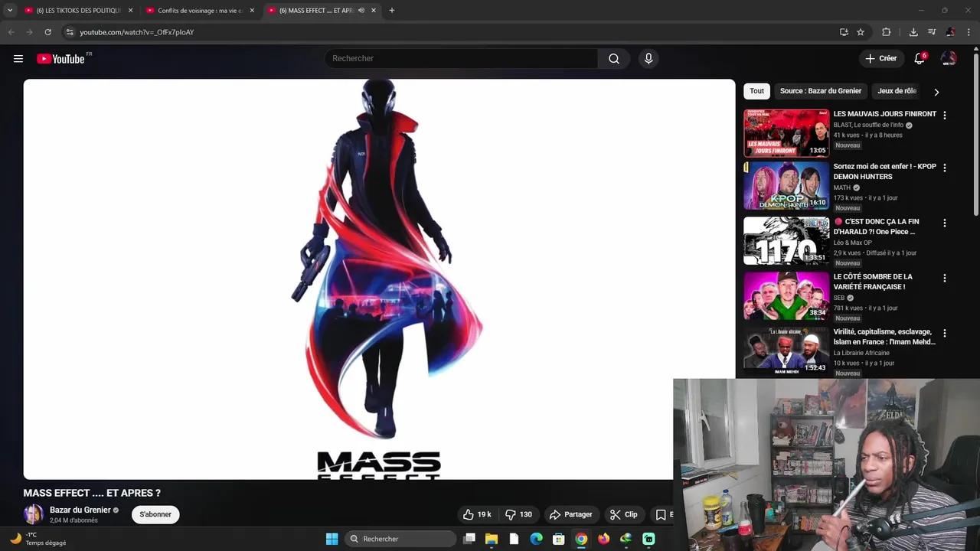This screenshot has width=980, height=551.
Task: Open Task View on the taskbar
Action: (469, 539)
